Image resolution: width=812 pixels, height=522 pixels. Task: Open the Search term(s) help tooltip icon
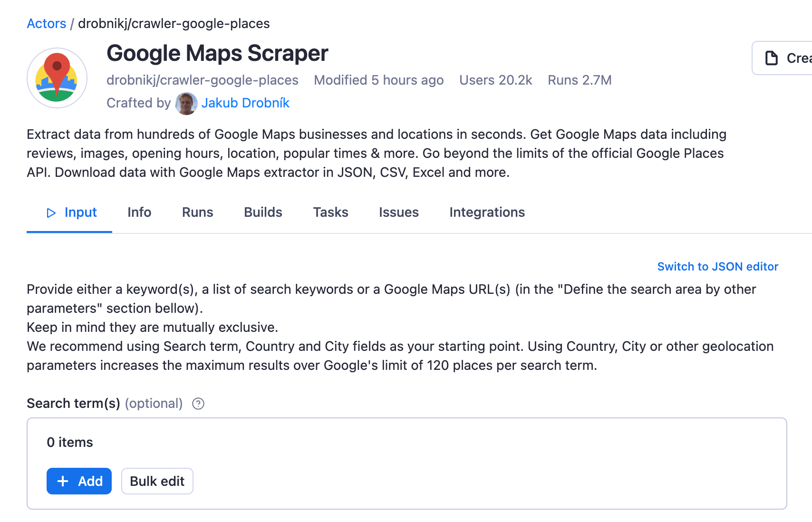click(x=198, y=404)
